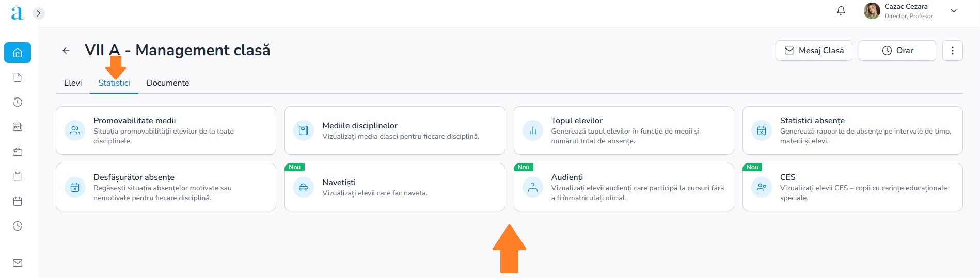
Task: Switch to the Elevi tab
Action: pyautogui.click(x=73, y=83)
